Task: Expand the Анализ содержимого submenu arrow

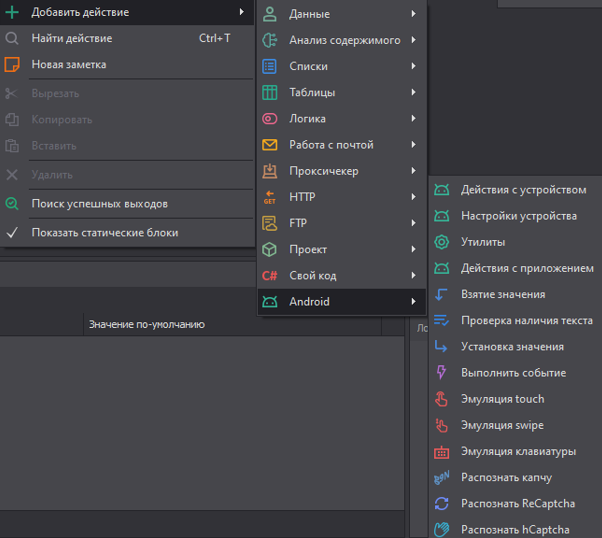Action: (x=413, y=40)
